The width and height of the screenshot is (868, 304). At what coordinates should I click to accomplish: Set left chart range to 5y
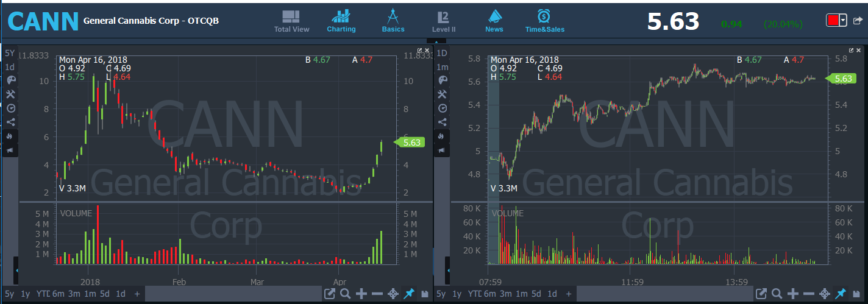[9, 294]
